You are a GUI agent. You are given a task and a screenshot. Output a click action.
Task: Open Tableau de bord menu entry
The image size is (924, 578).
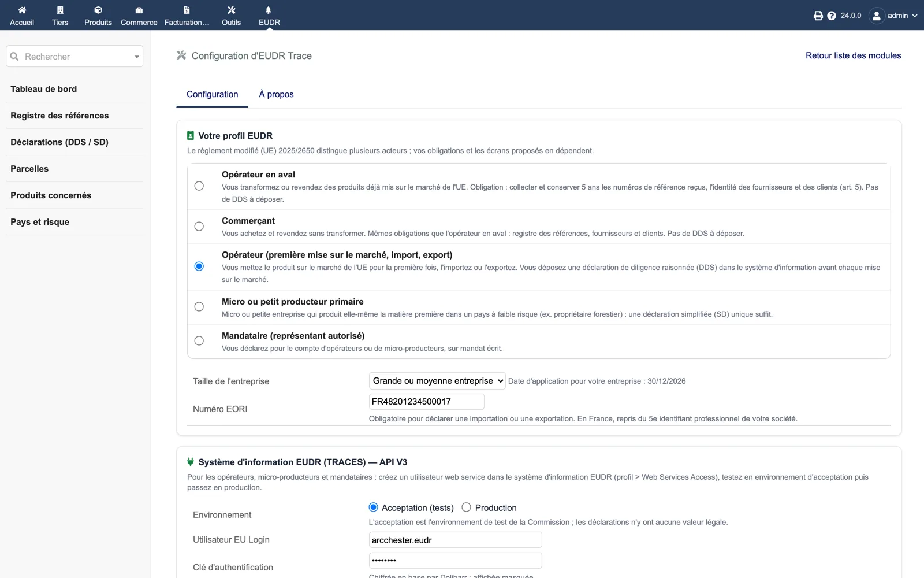(x=43, y=89)
